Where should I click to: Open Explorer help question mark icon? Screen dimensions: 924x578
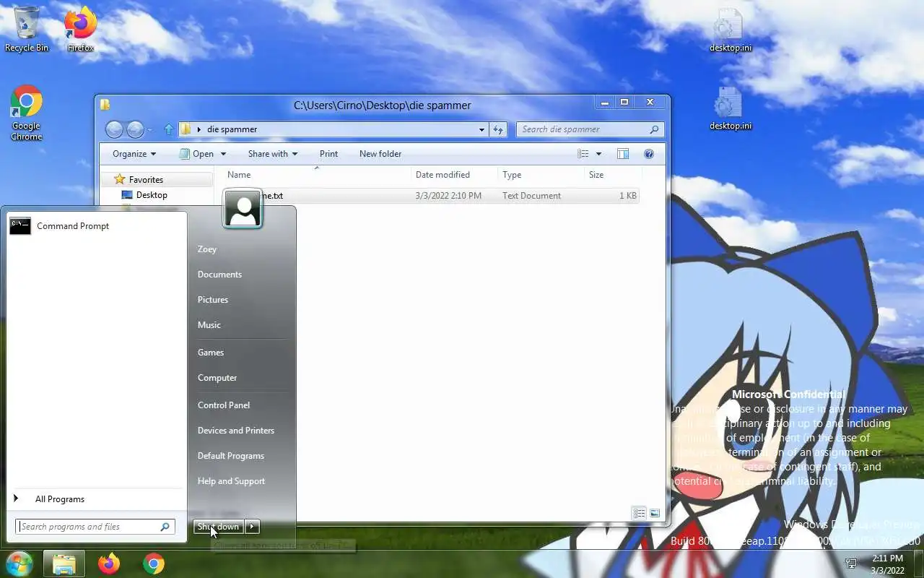pos(649,154)
